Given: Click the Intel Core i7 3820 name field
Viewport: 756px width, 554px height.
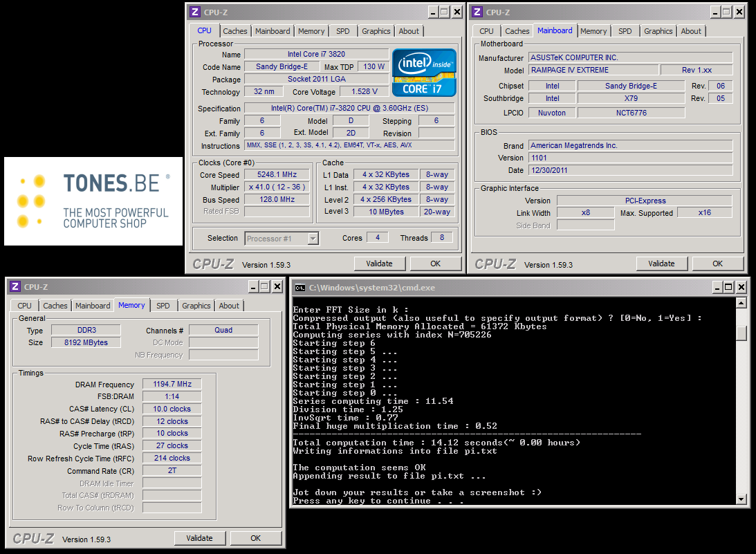Looking at the screenshot, I should 316,54.
